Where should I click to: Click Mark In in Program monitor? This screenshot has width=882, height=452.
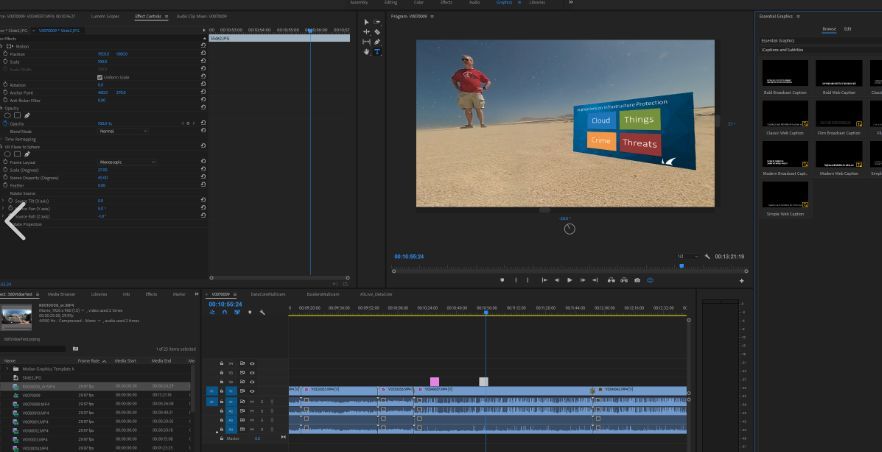click(516, 280)
